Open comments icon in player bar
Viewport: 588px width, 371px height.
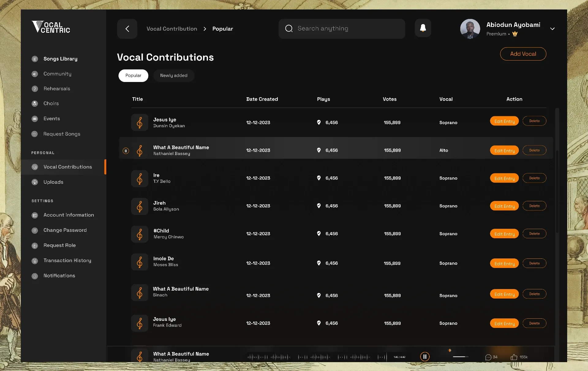tap(488, 357)
